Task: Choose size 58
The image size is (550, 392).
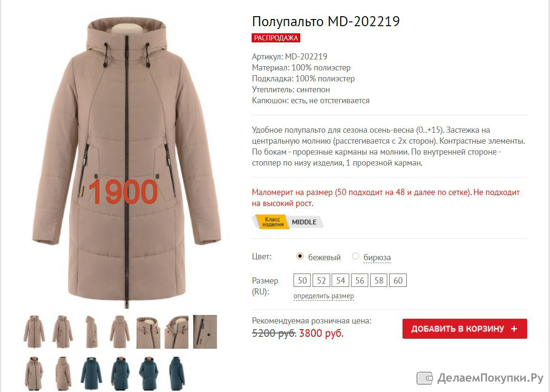Action: pos(379,281)
